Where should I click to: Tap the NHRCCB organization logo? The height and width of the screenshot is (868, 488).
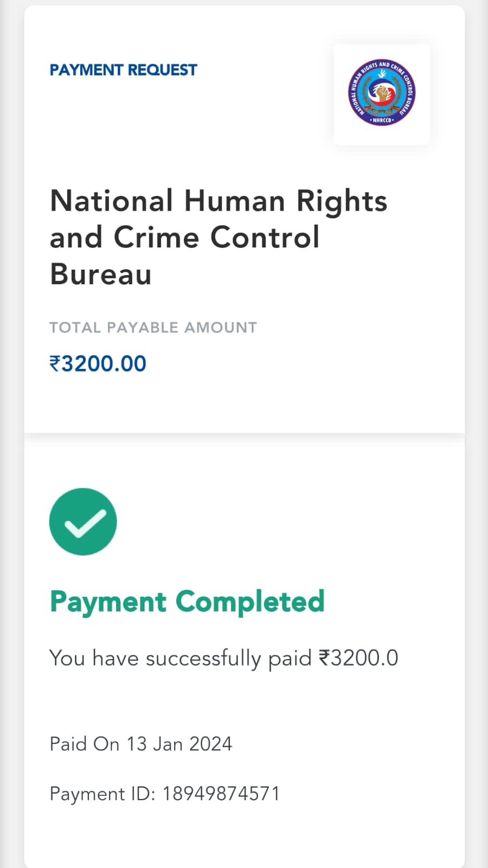coord(382,93)
